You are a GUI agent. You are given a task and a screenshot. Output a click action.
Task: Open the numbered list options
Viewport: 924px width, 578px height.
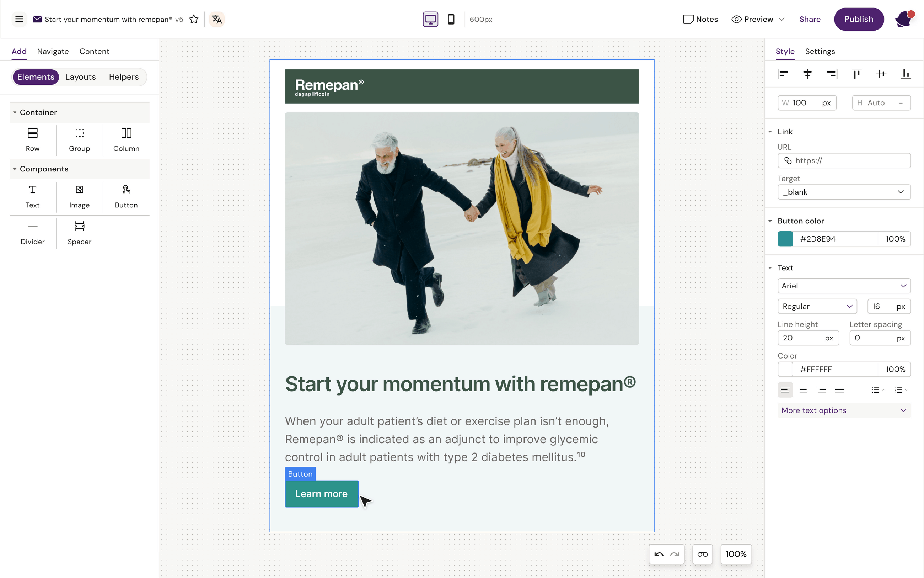901,389
